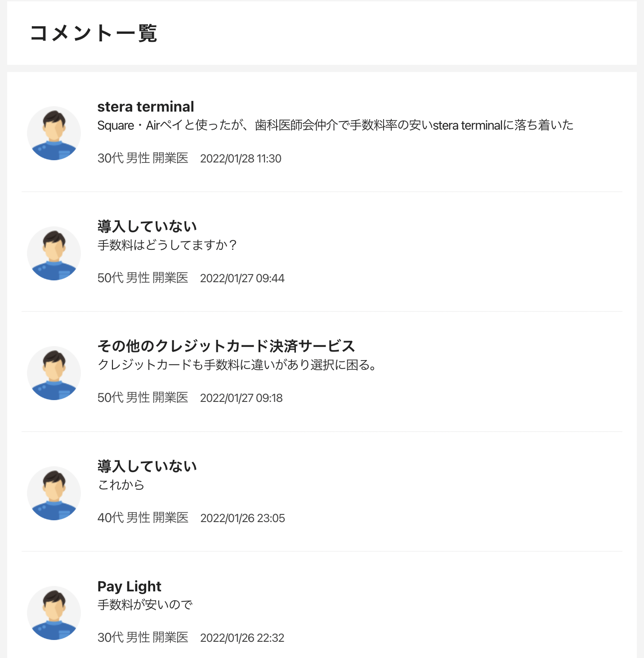
Task: Click the timestamp 2022/01/26 23:05
Action: pyautogui.click(x=242, y=518)
